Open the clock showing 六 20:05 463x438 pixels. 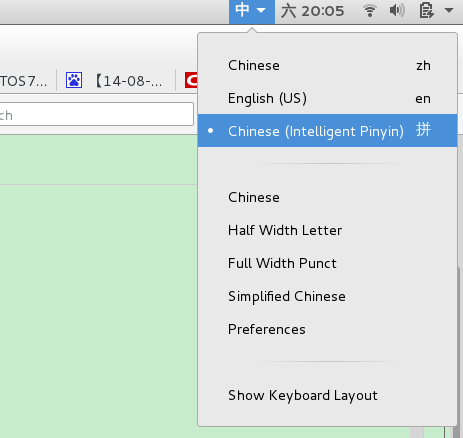coord(312,11)
